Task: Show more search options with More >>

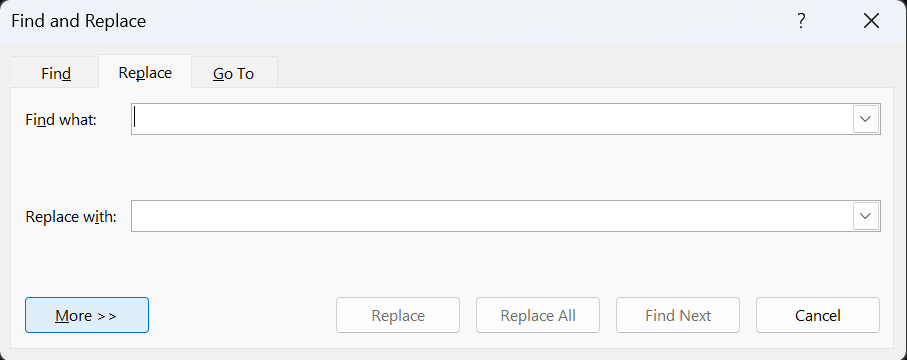Action: [x=87, y=315]
